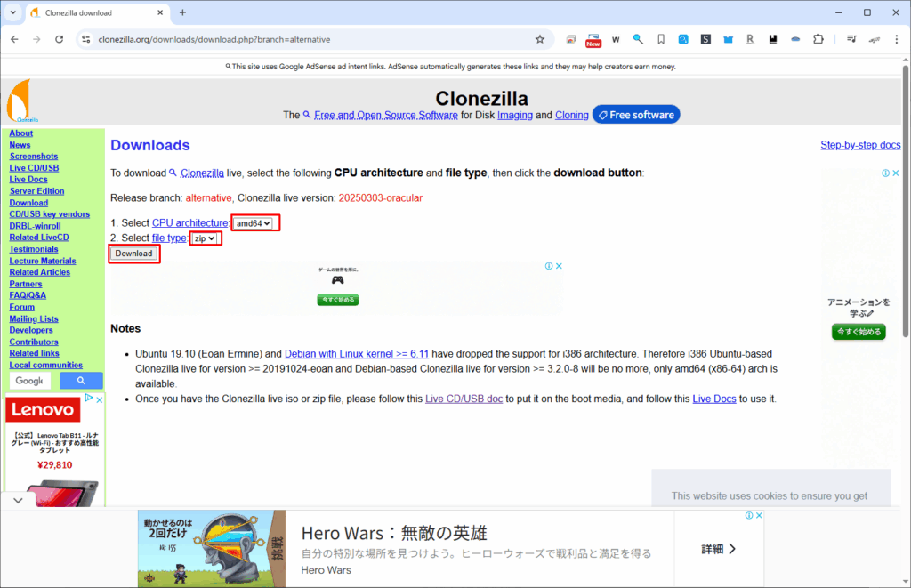Close the Lenovo ad with X icon

pyautogui.click(x=100, y=399)
